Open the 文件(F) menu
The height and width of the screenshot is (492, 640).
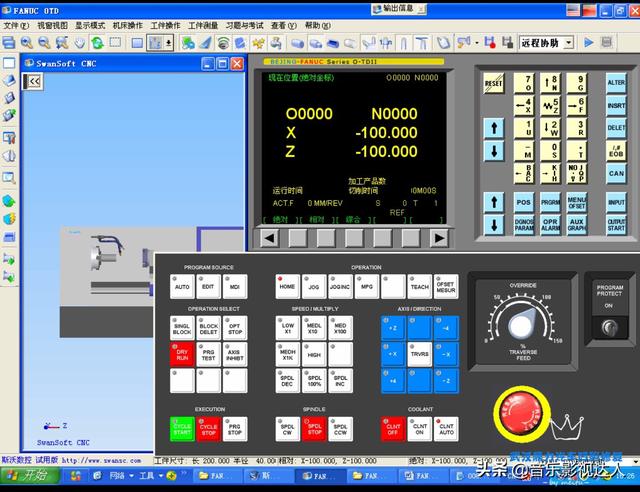click(x=16, y=25)
